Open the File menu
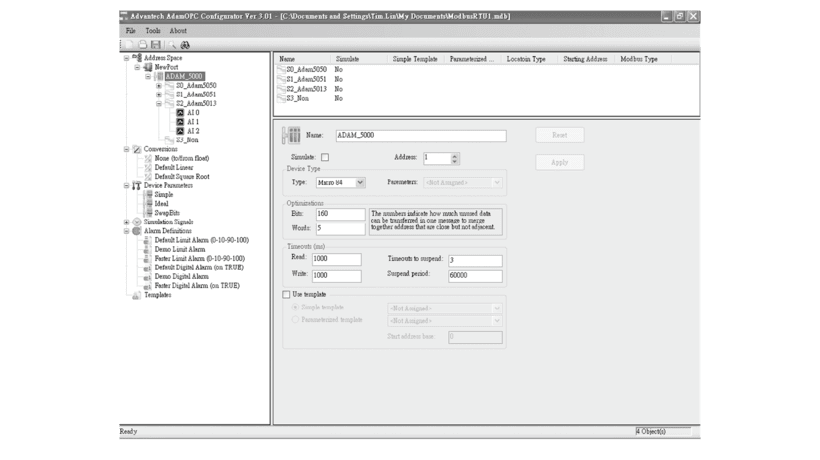Viewport: 820px width, 460px height. click(x=131, y=31)
